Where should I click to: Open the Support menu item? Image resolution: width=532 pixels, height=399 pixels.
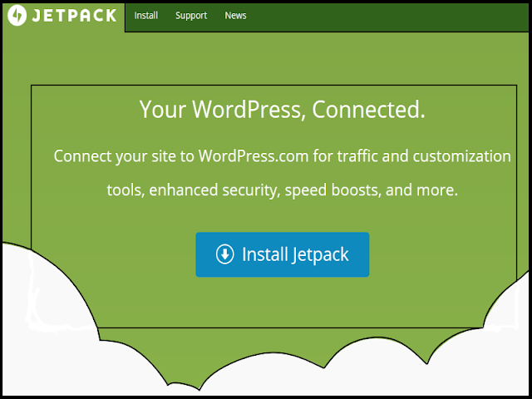pyautogui.click(x=191, y=16)
